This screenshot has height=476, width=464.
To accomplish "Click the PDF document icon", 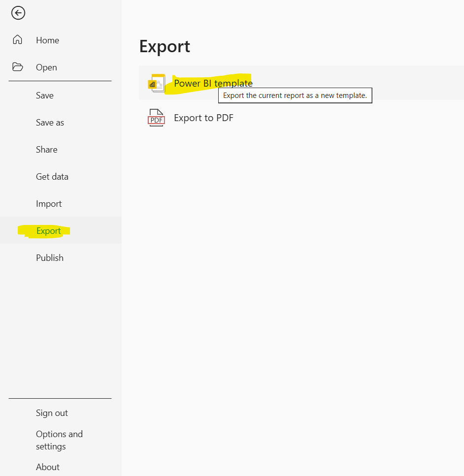I will 157,118.
